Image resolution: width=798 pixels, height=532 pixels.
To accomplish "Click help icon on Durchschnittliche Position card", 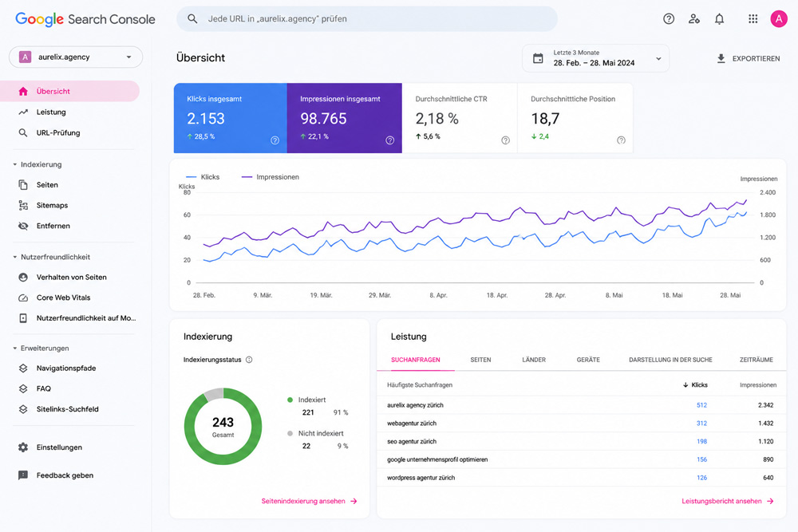I will click(x=621, y=140).
